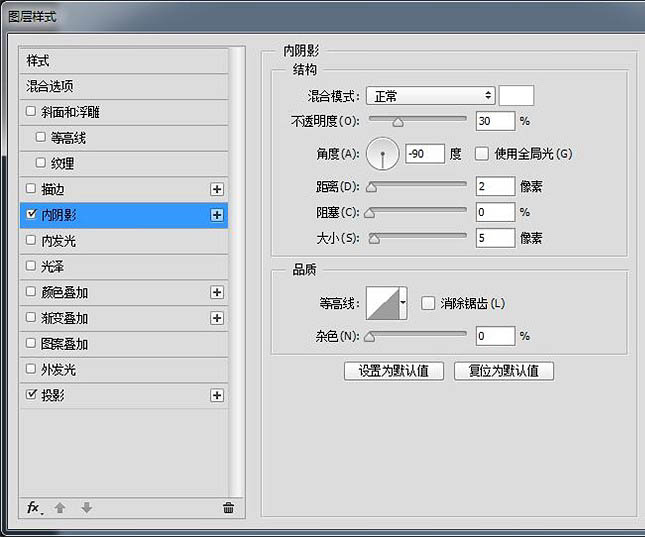The image size is (645, 537).
Task: Open the 等高线 contour picker arrow
Action: 403,302
